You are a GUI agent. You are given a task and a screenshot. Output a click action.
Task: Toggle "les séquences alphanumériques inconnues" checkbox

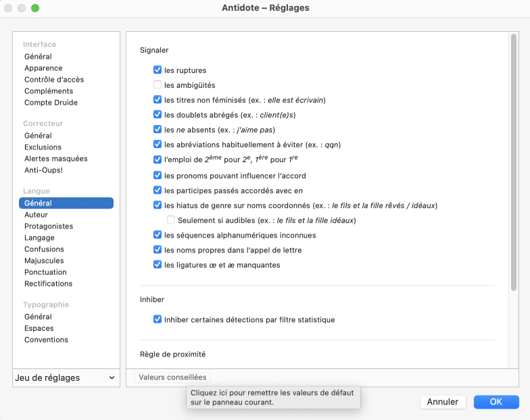[158, 235]
